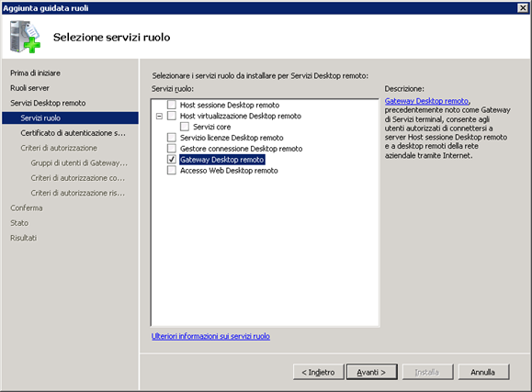Check Servizio licenze Desktop remoto
Viewport: 532px width, 392px height.
(x=172, y=138)
